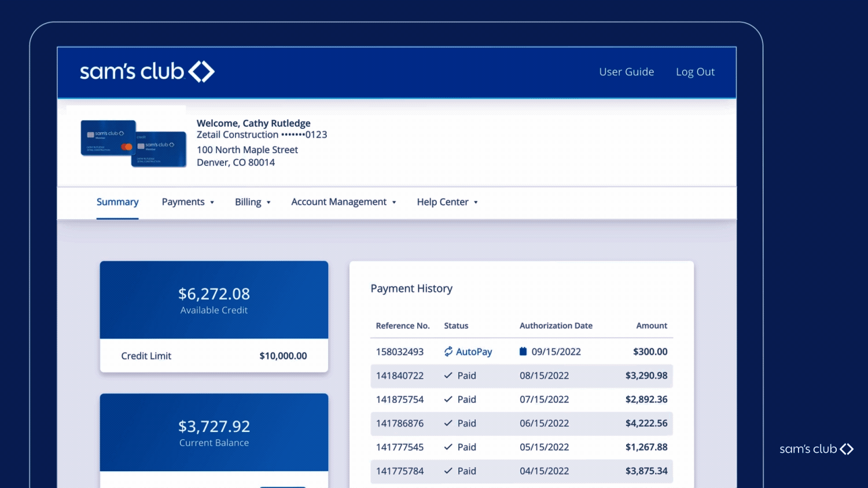The width and height of the screenshot is (868, 488).
Task: Click the Status column header
Action: [456, 326]
